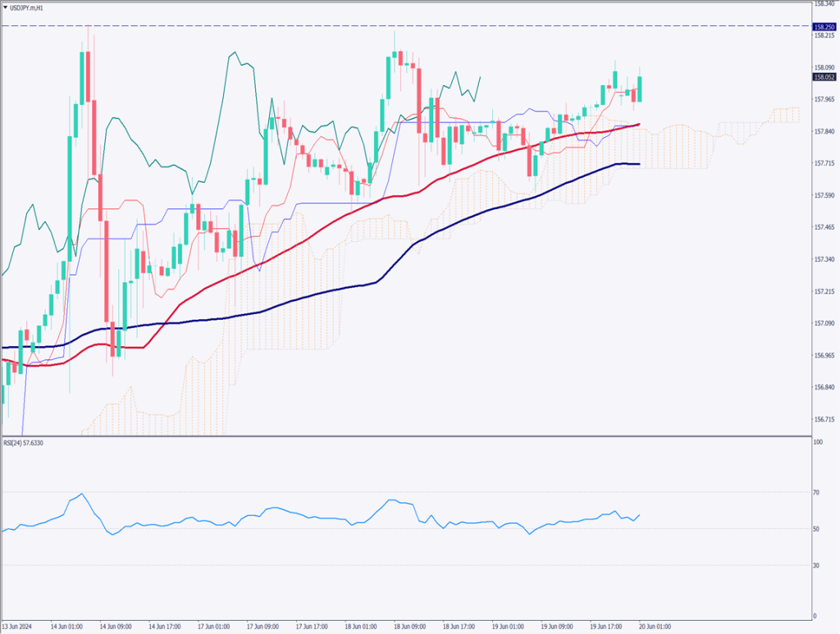
Task: Click the 157.715 price axis label
Action: coord(824,163)
